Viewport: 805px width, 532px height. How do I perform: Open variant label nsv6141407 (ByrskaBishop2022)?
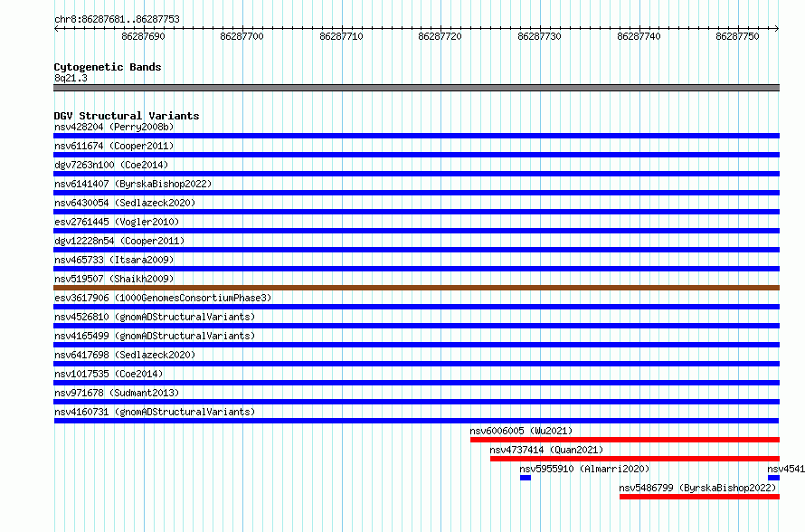[133, 184]
